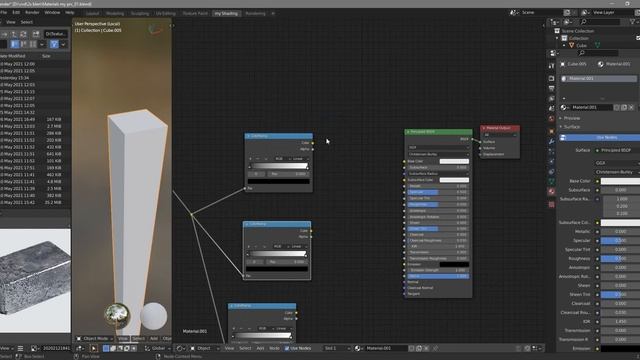Screen dimensions: 640x360
Task: Click the Material Output node header
Action: (500, 128)
